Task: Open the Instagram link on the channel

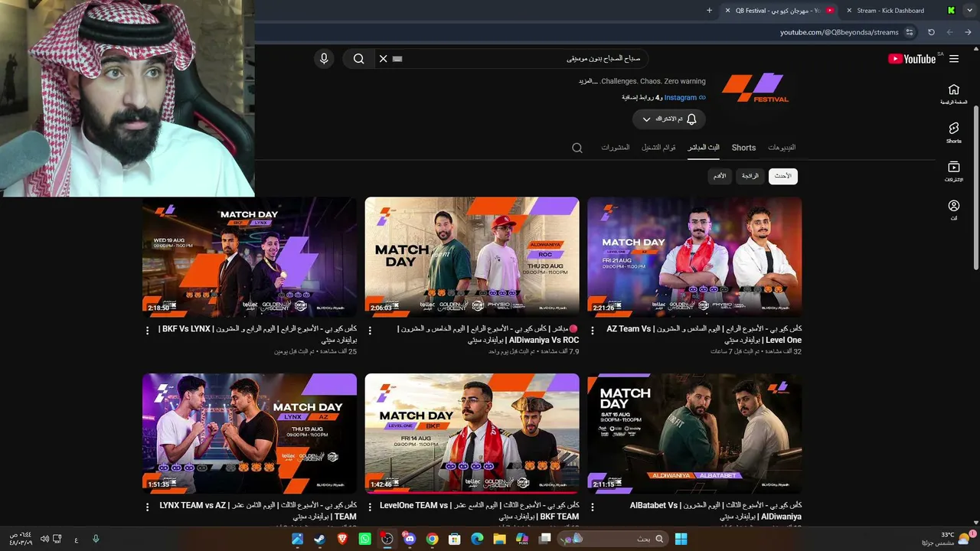Action: pyautogui.click(x=681, y=98)
